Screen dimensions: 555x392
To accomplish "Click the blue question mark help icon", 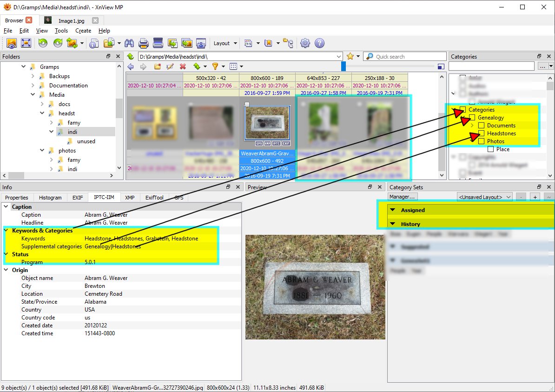I will tap(319, 43).
